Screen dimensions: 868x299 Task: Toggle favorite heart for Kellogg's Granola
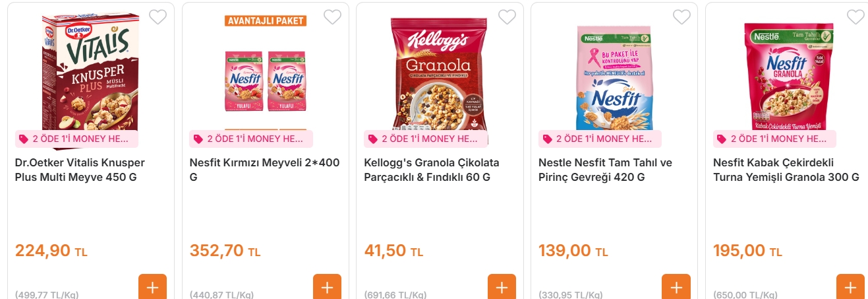[x=507, y=17]
